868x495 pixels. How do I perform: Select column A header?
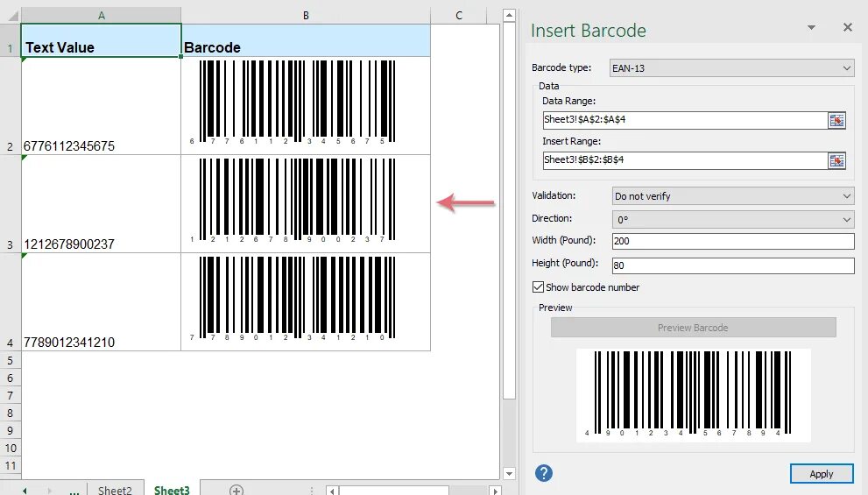[102, 16]
